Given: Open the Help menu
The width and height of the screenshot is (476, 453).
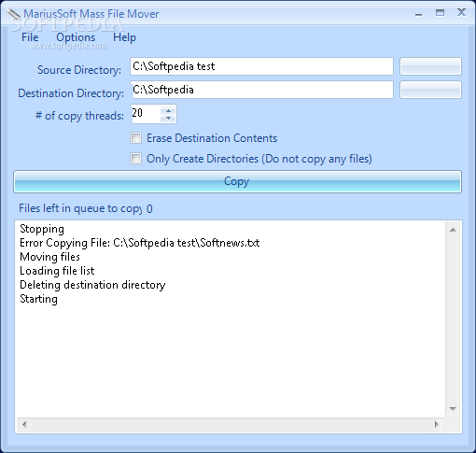Looking at the screenshot, I should pyautogui.click(x=124, y=37).
